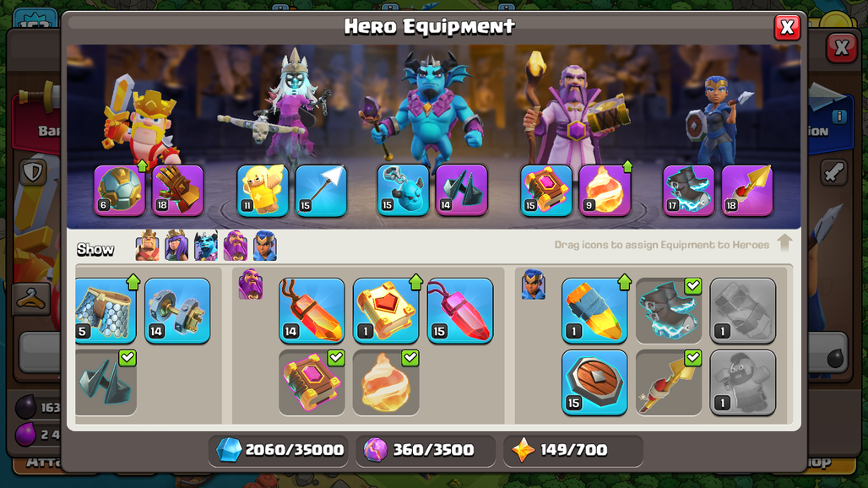Toggle Barbarian King filter in Show row

(x=147, y=246)
